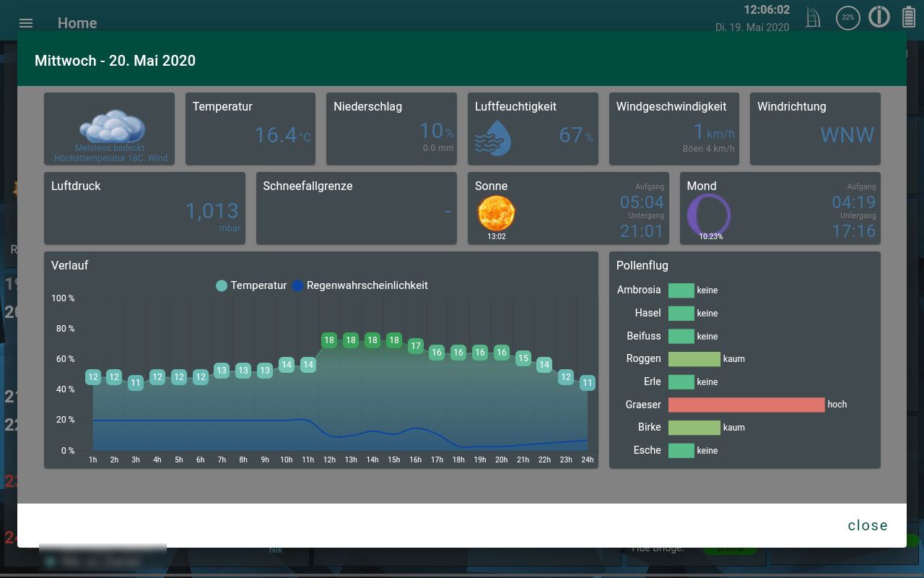Click the clock display 12:06:02
This screenshot has width=924, height=578.
(x=767, y=10)
